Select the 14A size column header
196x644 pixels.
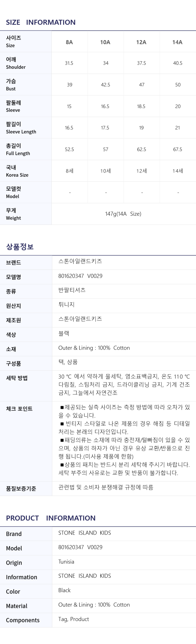click(177, 42)
